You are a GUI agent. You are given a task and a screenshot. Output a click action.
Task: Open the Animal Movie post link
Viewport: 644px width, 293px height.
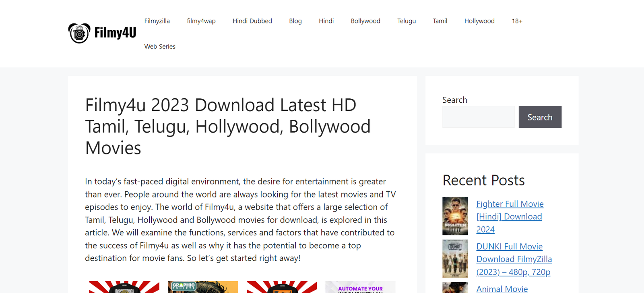(x=502, y=289)
